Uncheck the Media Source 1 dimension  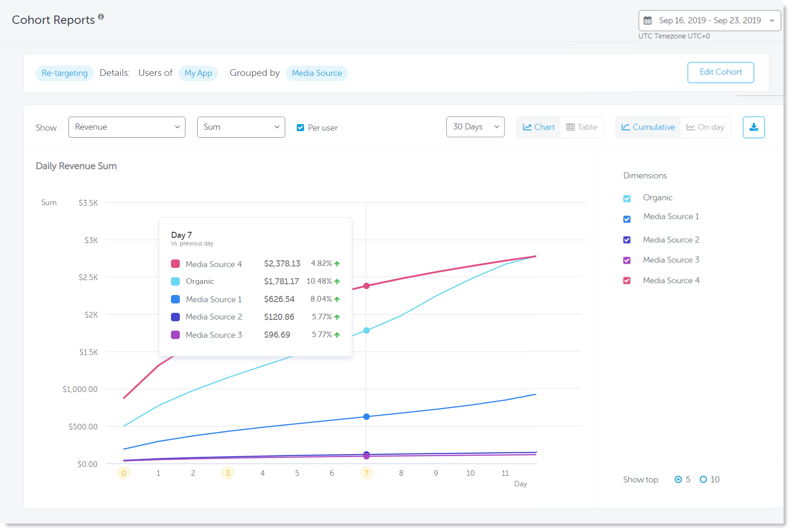pos(627,219)
